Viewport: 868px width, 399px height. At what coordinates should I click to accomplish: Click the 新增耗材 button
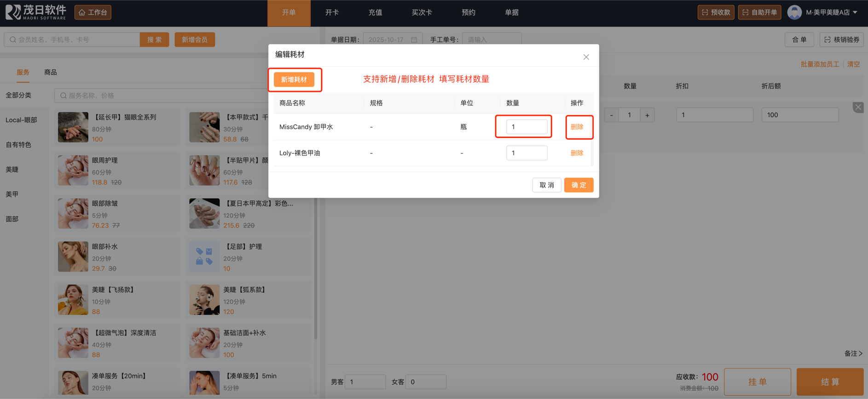point(294,80)
